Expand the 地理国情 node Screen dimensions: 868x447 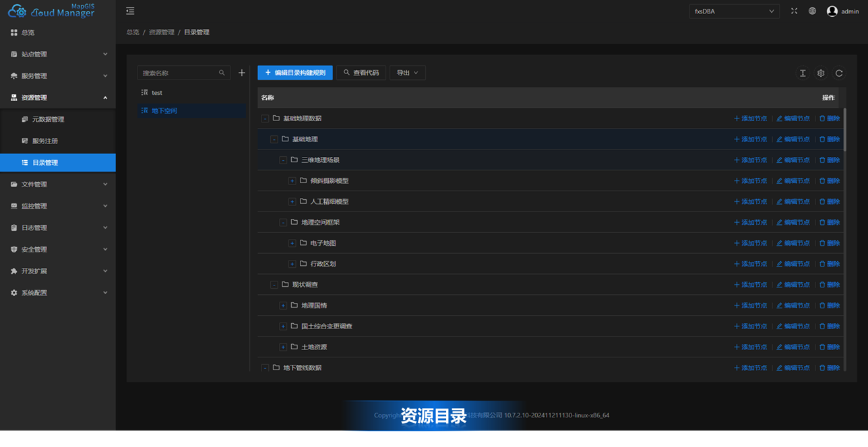tap(283, 306)
